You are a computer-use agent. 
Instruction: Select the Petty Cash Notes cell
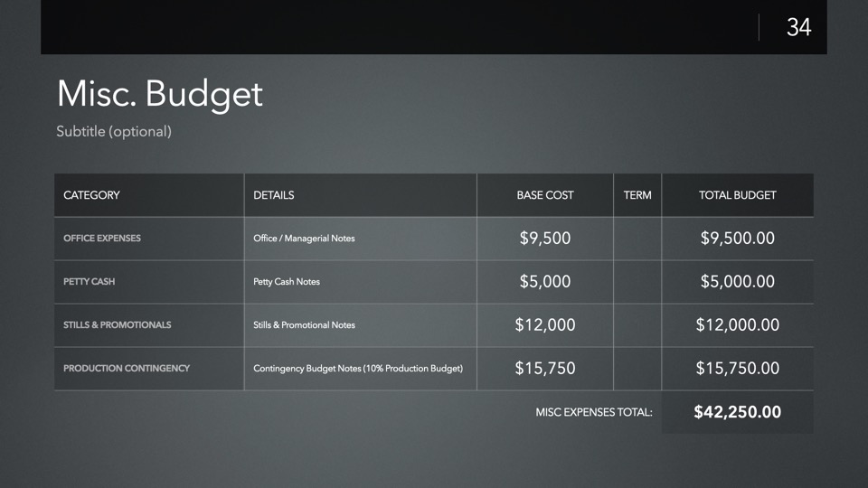tap(287, 282)
